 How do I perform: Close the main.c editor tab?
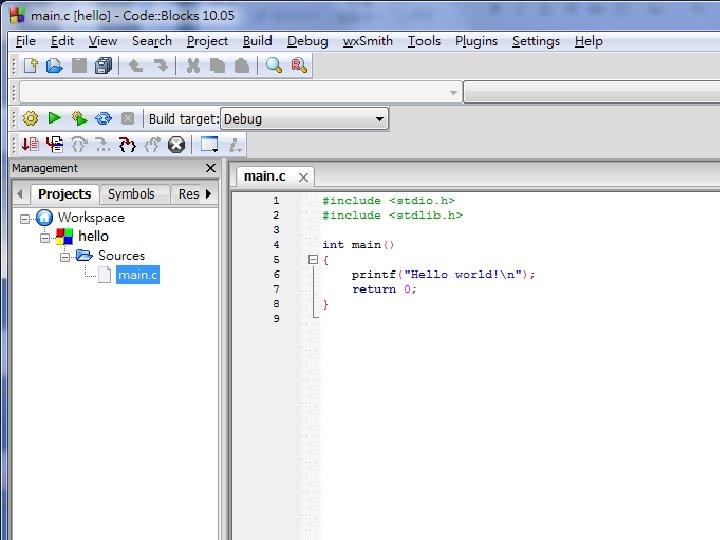point(302,177)
